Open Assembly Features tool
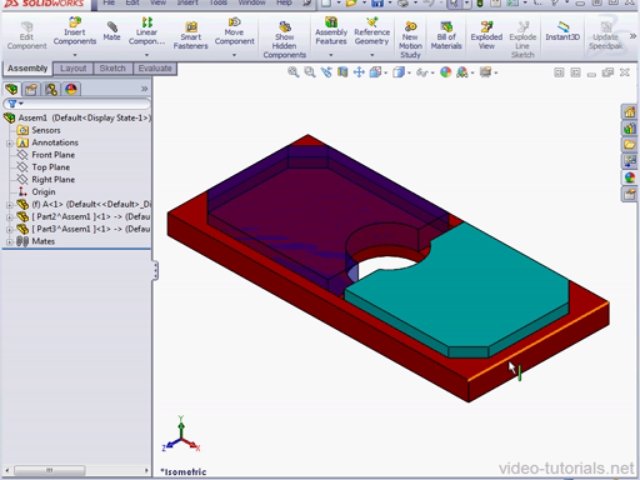 point(331,31)
